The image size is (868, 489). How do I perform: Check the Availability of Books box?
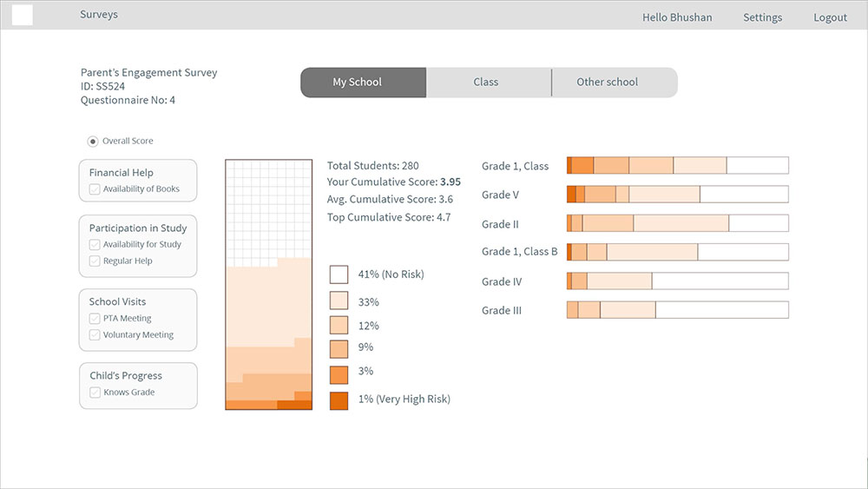[x=95, y=189]
